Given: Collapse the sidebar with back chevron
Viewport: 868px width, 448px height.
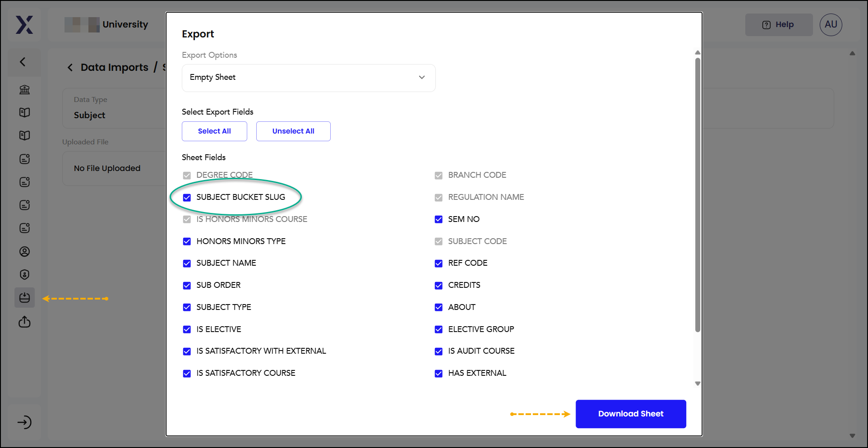Looking at the screenshot, I should (23, 62).
